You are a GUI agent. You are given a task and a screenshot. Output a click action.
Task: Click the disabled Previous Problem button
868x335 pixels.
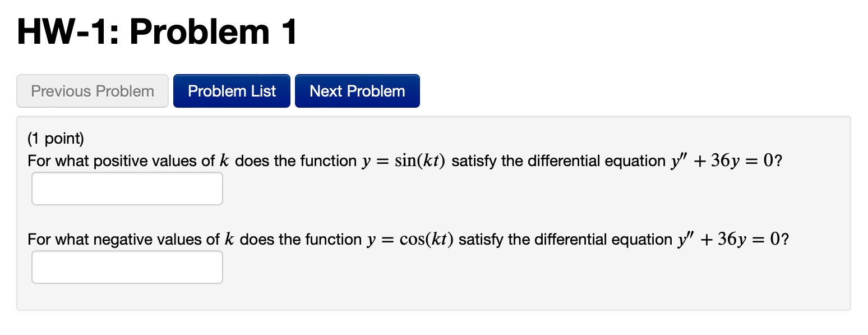pyautogui.click(x=92, y=90)
